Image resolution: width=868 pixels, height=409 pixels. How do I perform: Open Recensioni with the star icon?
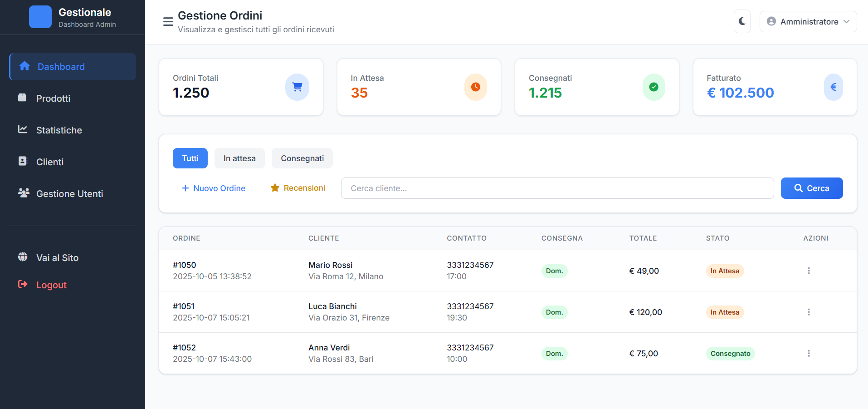point(298,188)
